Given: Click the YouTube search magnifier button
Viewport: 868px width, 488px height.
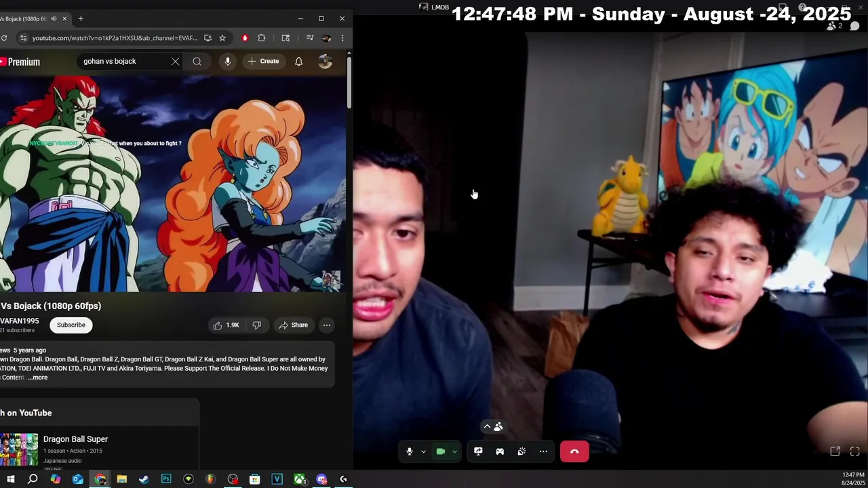Looking at the screenshot, I should [x=197, y=61].
